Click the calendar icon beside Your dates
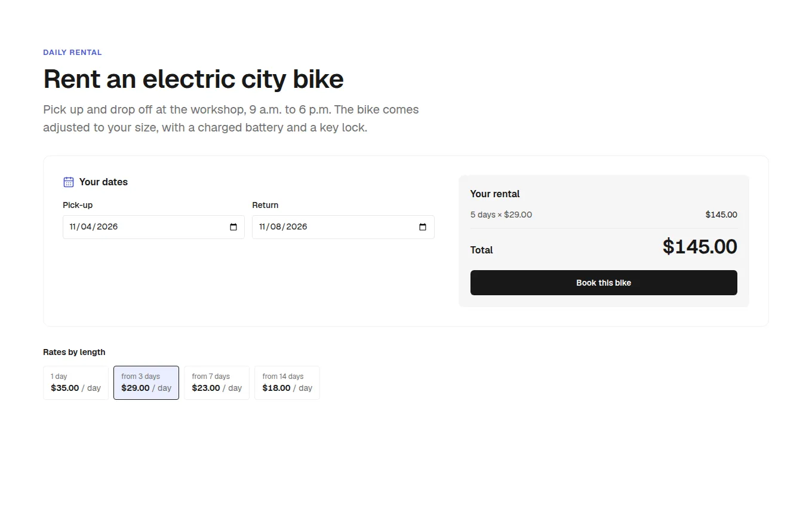812x508 pixels. (x=69, y=182)
